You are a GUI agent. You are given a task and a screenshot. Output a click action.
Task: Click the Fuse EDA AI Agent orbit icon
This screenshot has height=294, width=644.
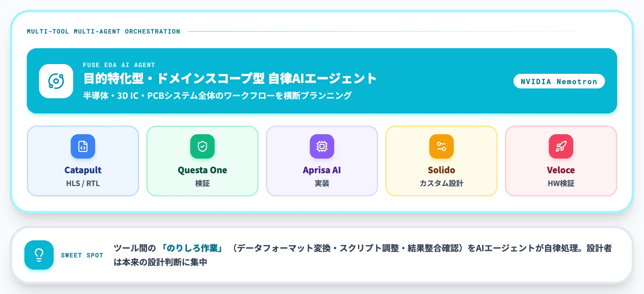tap(56, 81)
